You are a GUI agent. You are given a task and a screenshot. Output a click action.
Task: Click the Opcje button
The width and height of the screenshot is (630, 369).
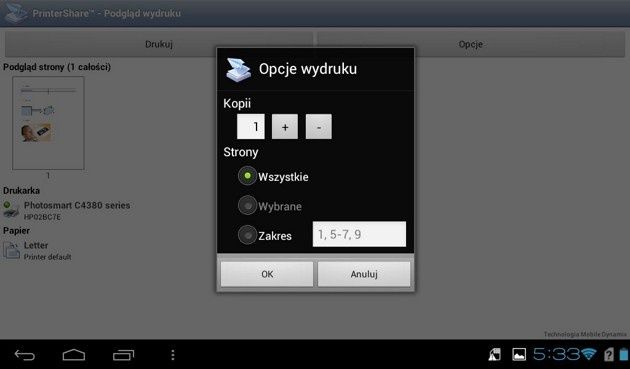[471, 44]
